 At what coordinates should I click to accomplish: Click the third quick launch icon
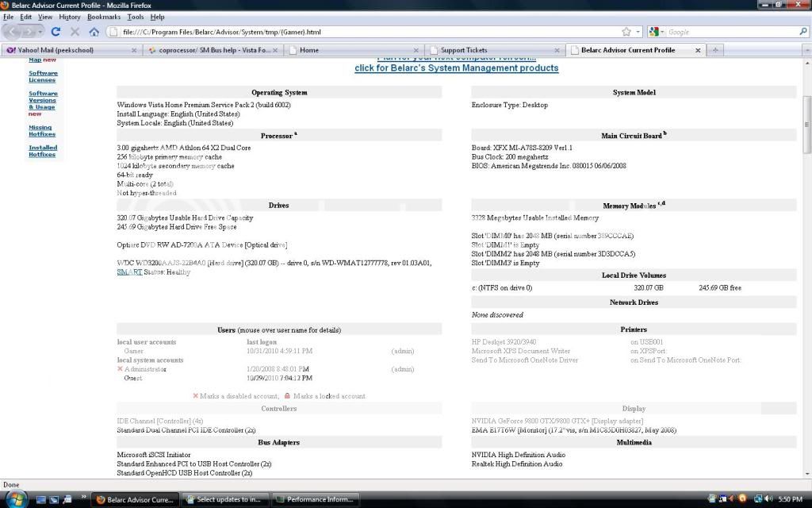tap(67, 500)
